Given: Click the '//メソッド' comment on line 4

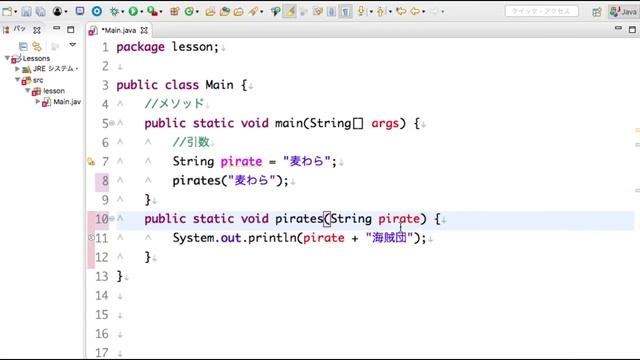Looking at the screenshot, I should 174,104.
